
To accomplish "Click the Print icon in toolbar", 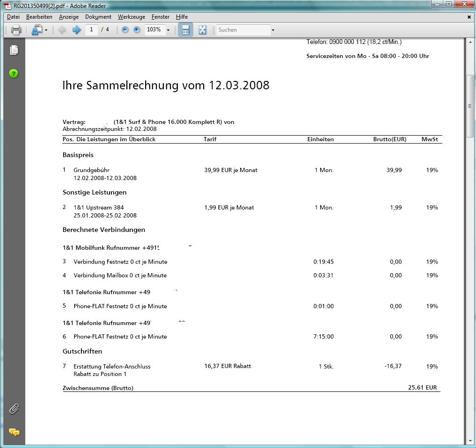I will [16, 30].
